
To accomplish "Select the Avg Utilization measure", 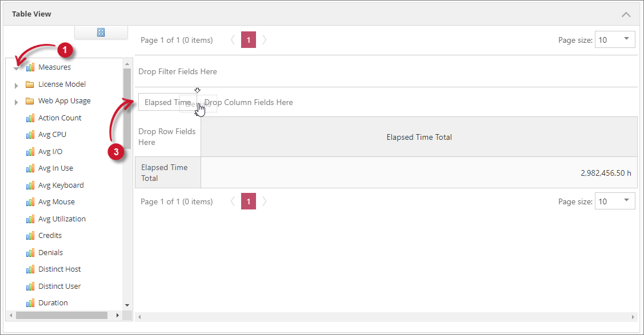I will pyautogui.click(x=62, y=219).
